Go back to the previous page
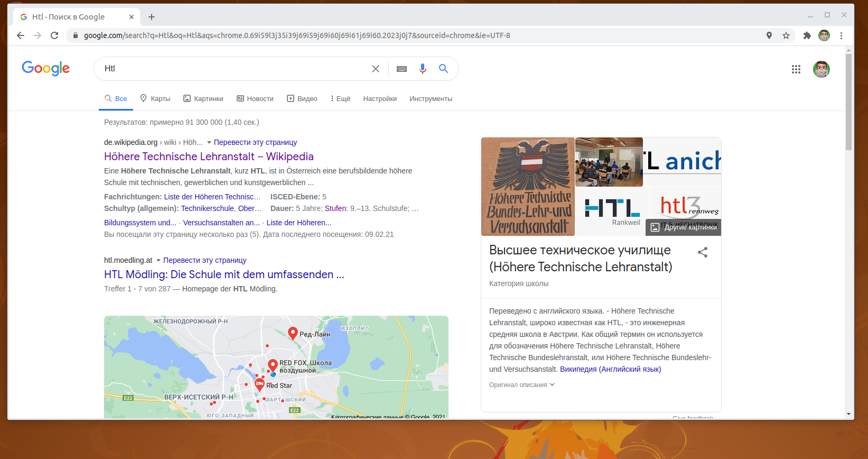Image resolution: width=868 pixels, height=459 pixels. coord(21,35)
